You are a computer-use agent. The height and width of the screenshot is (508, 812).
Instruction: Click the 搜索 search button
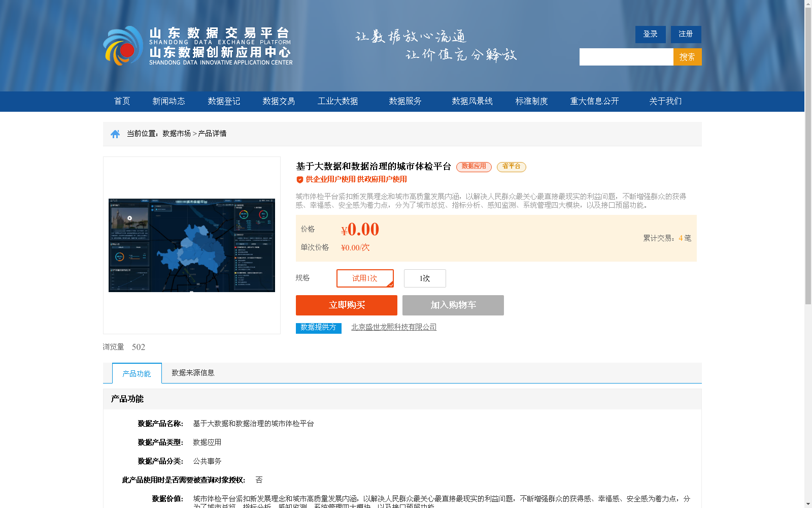click(x=687, y=57)
